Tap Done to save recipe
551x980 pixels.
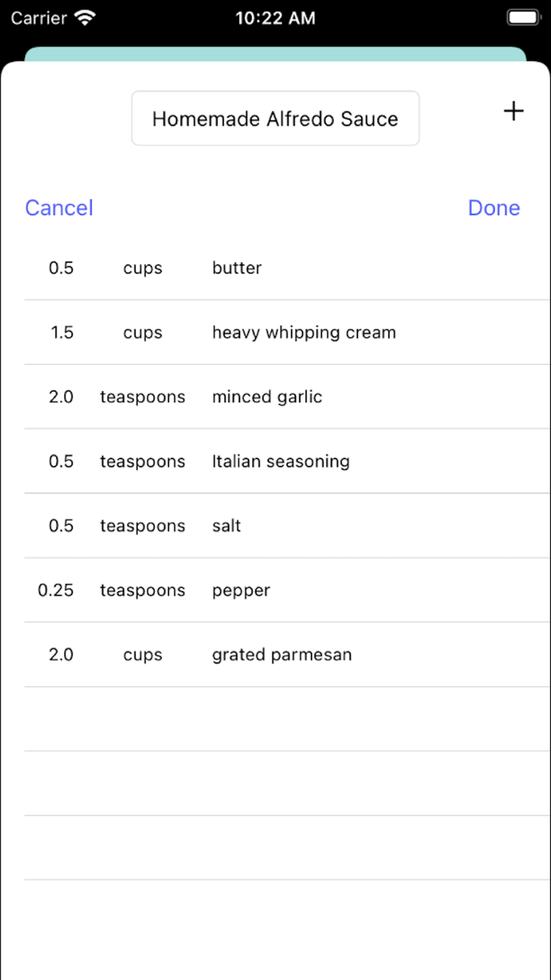pos(494,208)
